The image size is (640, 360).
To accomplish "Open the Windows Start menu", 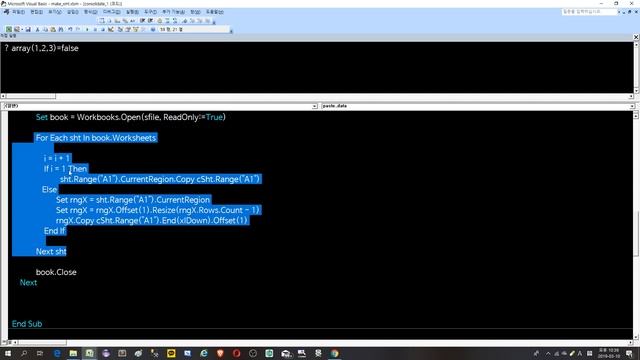I will click(x=8, y=353).
